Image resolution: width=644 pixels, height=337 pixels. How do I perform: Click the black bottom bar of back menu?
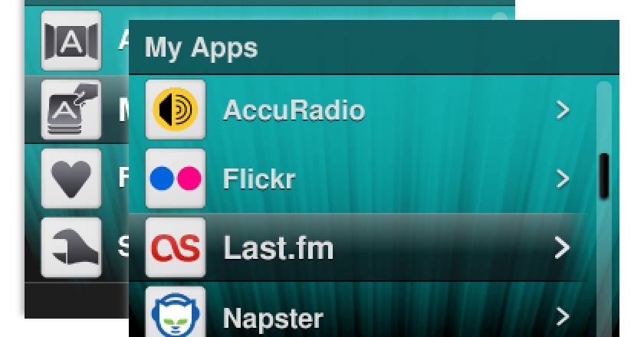coord(77,299)
